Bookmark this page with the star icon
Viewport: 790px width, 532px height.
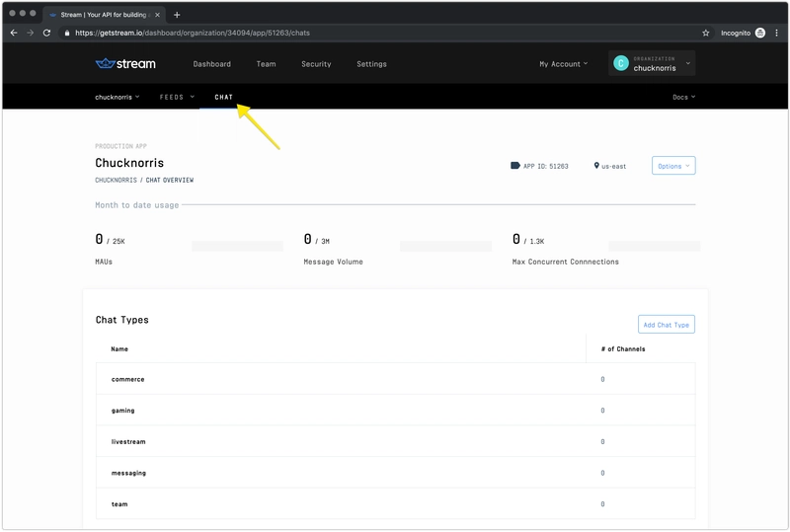pos(705,33)
